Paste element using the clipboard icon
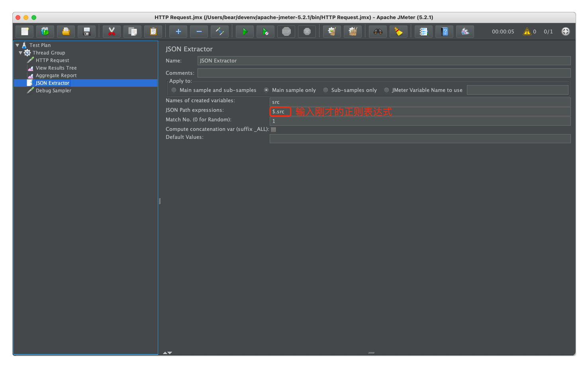 tap(153, 31)
